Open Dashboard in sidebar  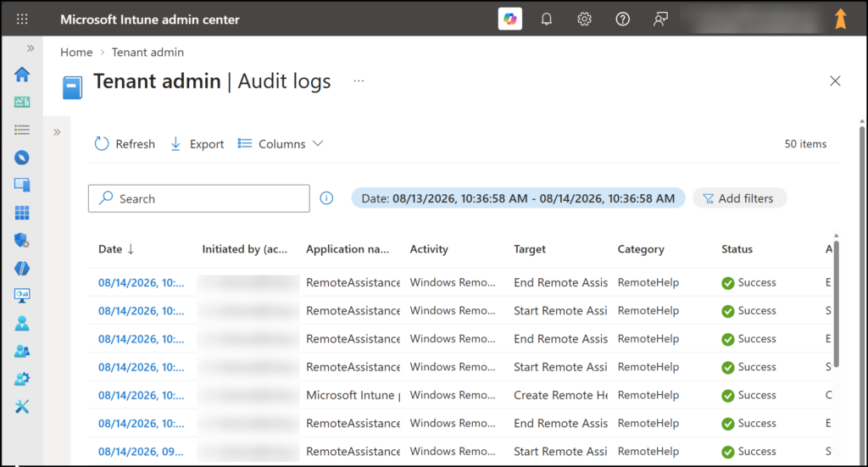click(22, 102)
